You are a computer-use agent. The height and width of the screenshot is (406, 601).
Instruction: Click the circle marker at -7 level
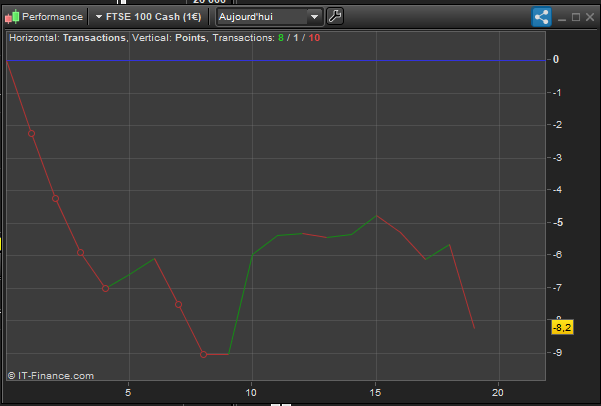(105, 288)
